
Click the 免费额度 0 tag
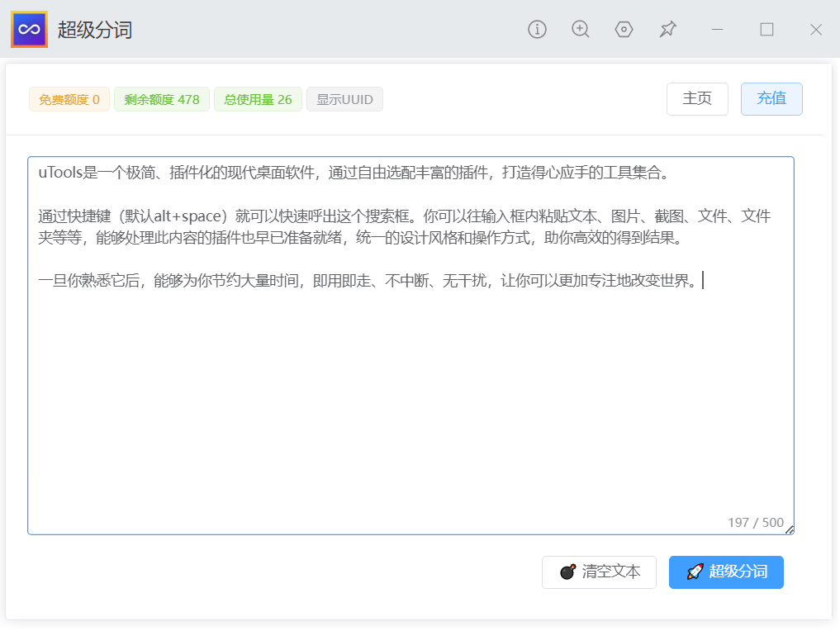click(x=69, y=100)
